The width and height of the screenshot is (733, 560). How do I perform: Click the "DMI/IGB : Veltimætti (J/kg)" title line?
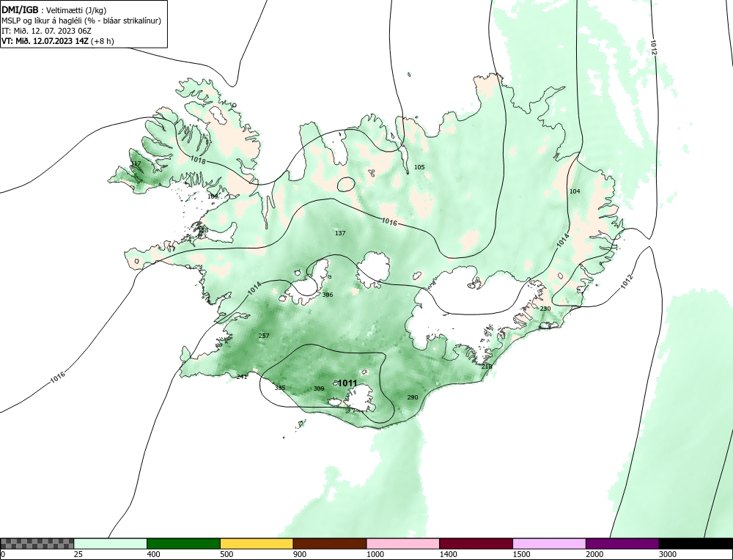(54, 10)
